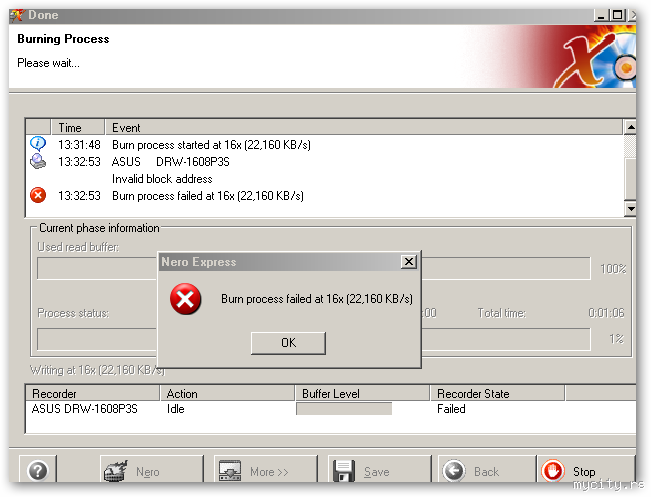Click the Nero flame icon in title bar
Image resolution: width=651 pixels, height=497 pixels.
(x=17, y=15)
